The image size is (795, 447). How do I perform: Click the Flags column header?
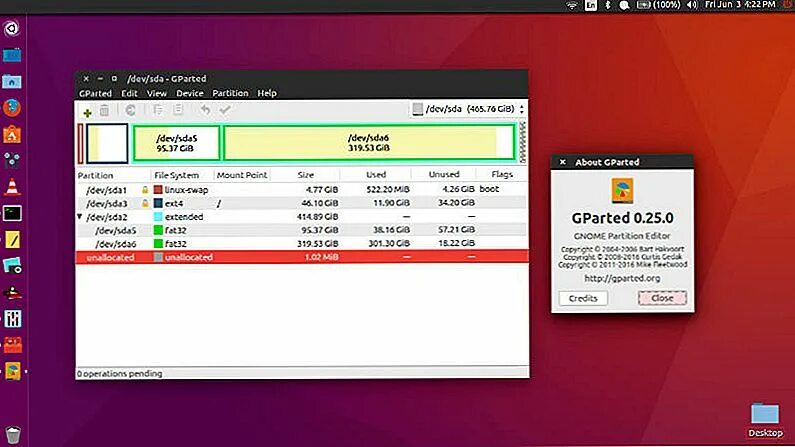(502, 174)
